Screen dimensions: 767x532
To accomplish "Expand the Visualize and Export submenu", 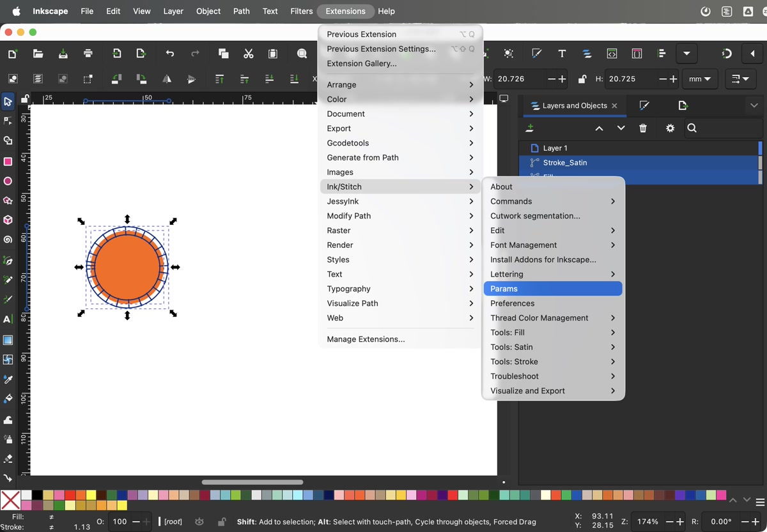I will pyautogui.click(x=553, y=391).
